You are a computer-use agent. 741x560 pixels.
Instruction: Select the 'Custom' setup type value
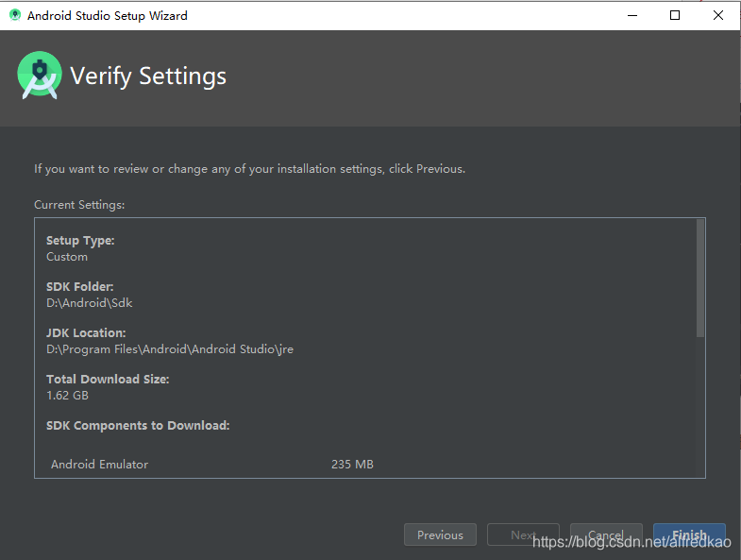(67, 257)
